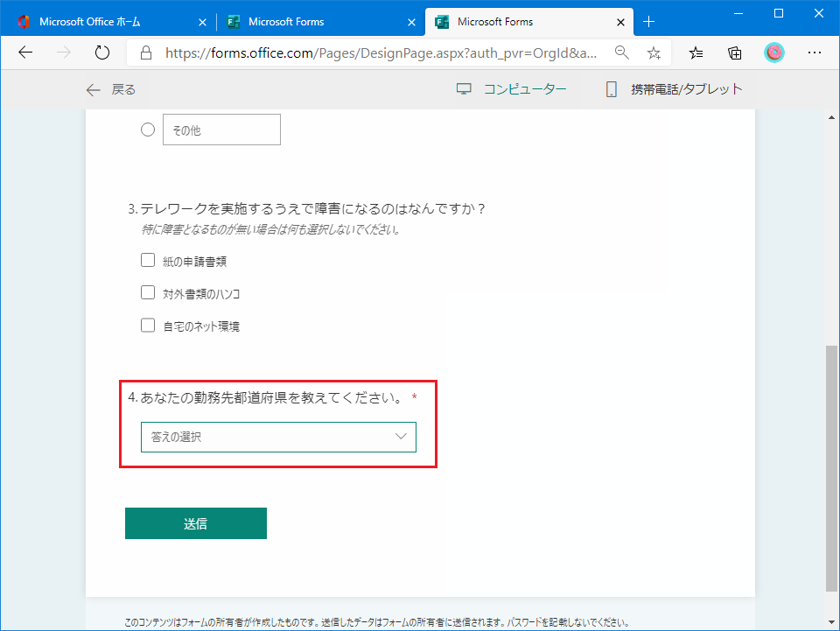This screenshot has width=840, height=631.
Task: Open the Collections icon in toolbar
Action: click(x=735, y=53)
